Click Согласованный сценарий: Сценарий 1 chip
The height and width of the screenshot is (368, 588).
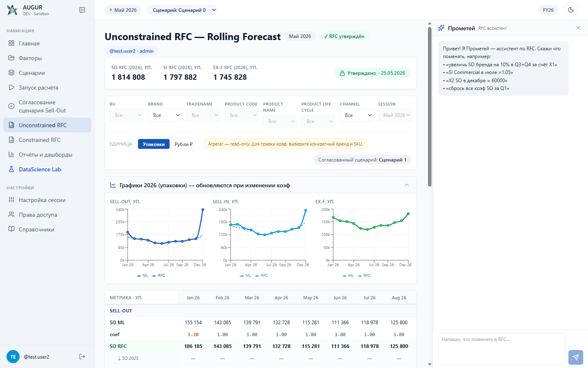click(x=362, y=160)
